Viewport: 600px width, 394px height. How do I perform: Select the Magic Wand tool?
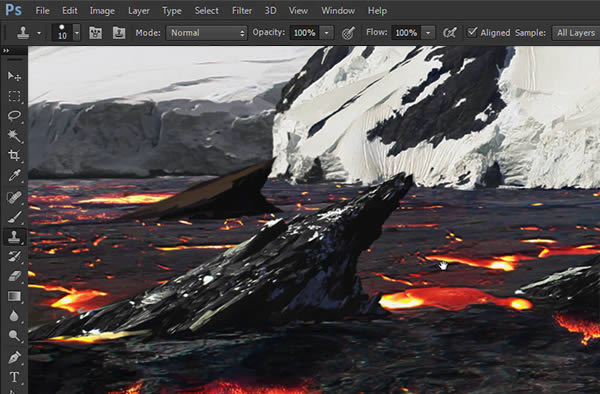pyautogui.click(x=14, y=135)
